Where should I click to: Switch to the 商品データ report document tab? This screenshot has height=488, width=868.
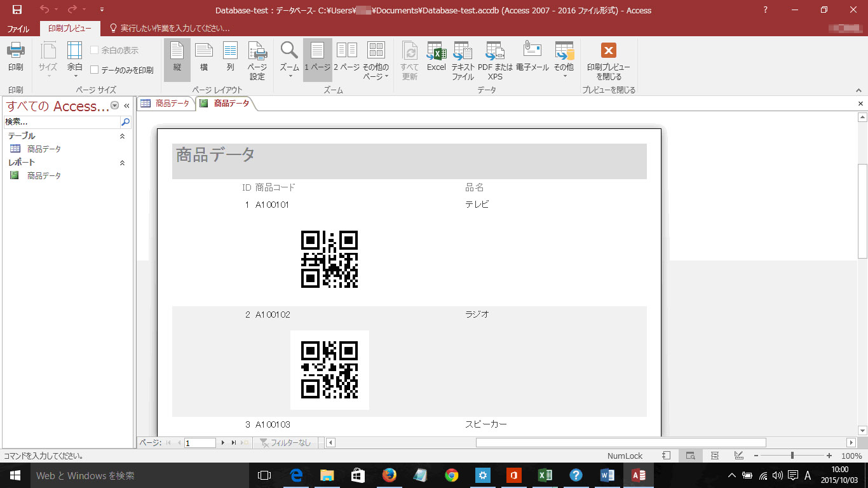click(x=225, y=103)
